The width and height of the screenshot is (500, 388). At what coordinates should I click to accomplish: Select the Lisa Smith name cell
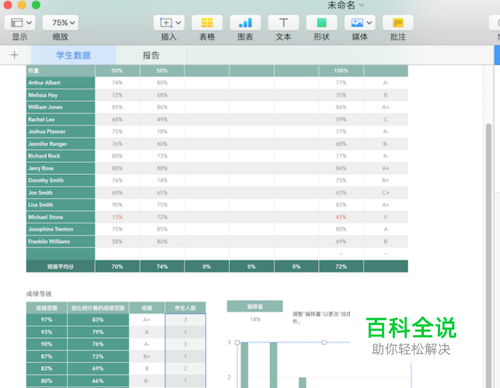pyautogui.click(x=60, y=205)
